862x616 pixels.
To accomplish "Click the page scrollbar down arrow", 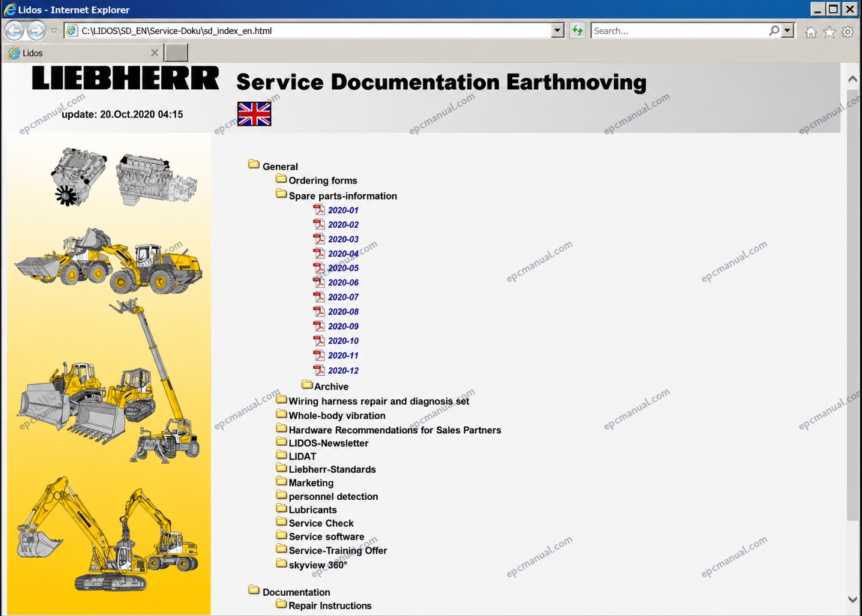I will (852, 600).
